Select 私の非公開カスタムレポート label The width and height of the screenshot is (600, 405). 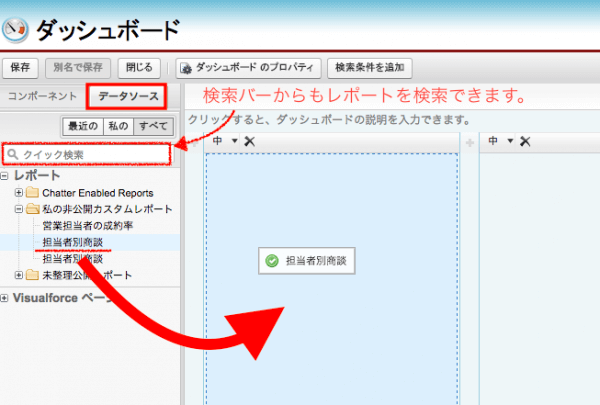(x=107, y=209)
